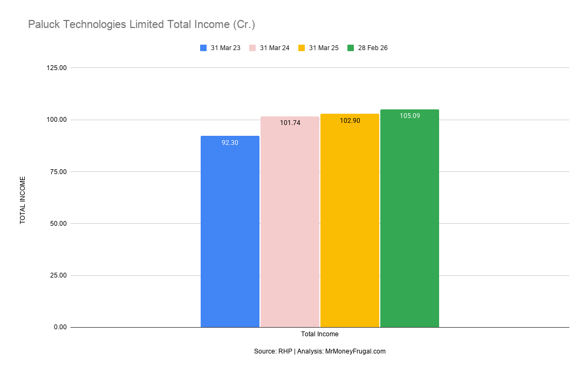Click the x-axis category label 'Total Income'

[x=319, y=334]
